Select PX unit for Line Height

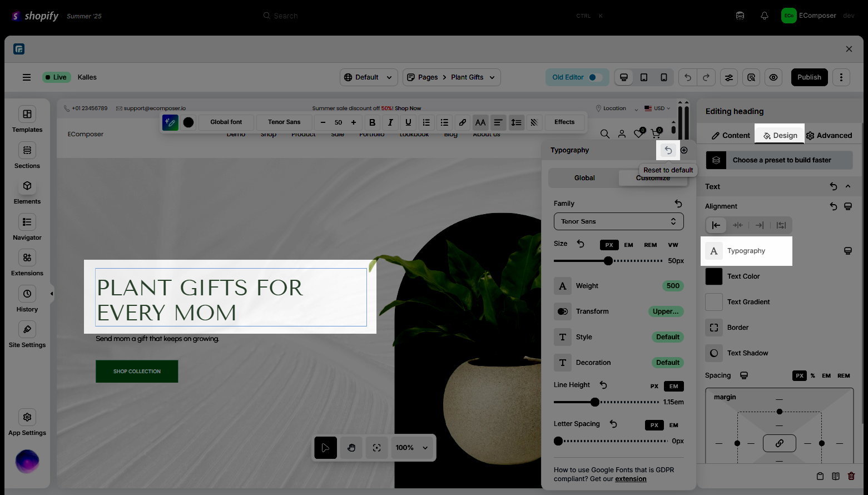(654, 386)
